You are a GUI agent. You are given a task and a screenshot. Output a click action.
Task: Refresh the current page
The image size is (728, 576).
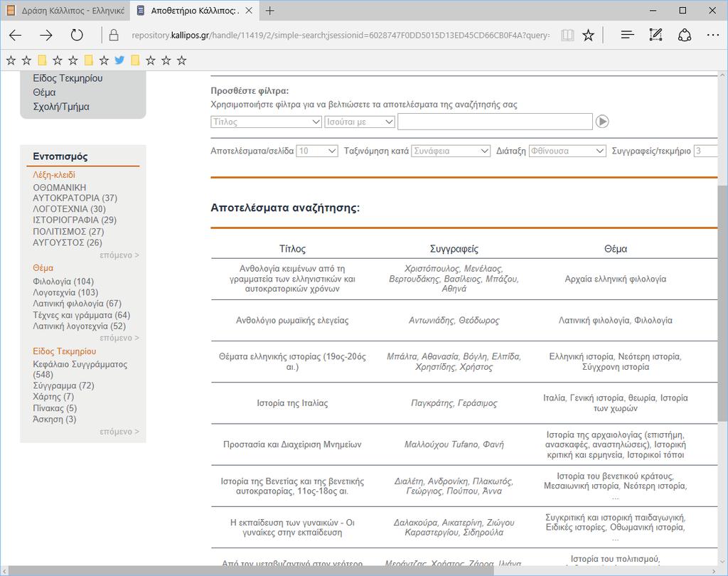[77, 36]
